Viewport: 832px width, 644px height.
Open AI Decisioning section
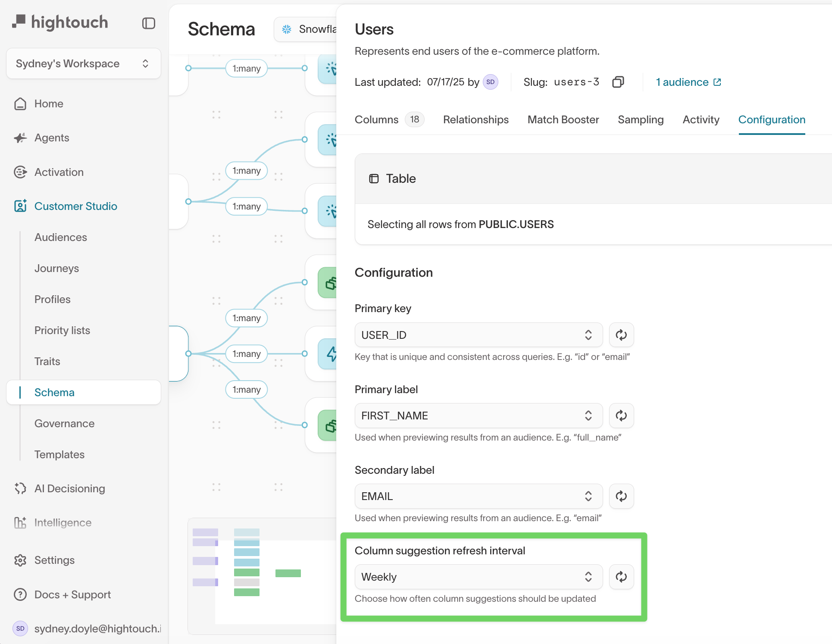(x=69, y=488)
